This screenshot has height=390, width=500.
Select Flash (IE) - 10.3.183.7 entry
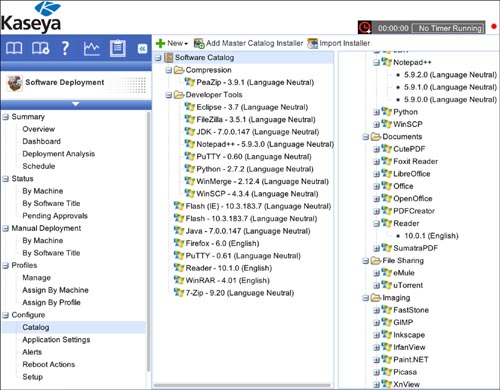coord(258,206)
